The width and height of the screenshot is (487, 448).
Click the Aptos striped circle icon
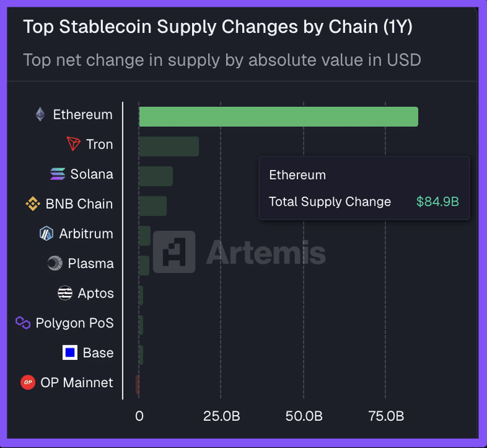pyautogui.click(x=65, y=293)
